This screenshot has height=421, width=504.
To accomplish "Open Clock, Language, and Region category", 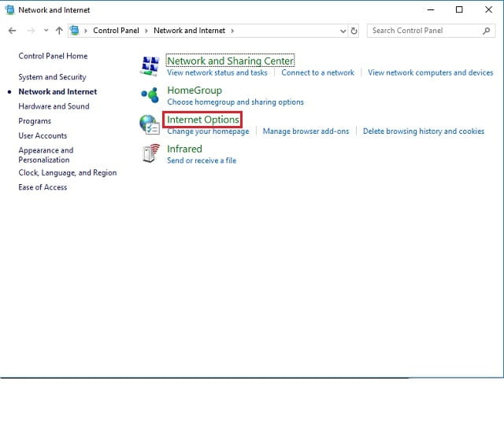I will click(x=68, y=173).
